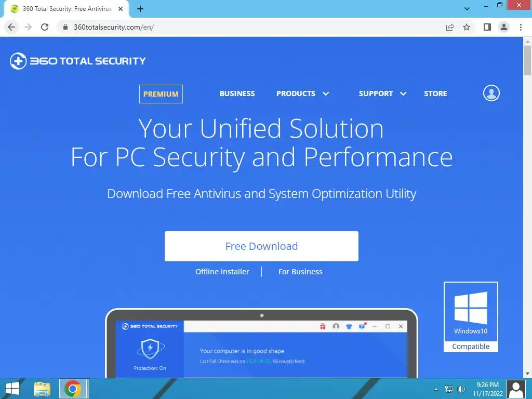Click the browser forward arrow

[x=28, y=27]
